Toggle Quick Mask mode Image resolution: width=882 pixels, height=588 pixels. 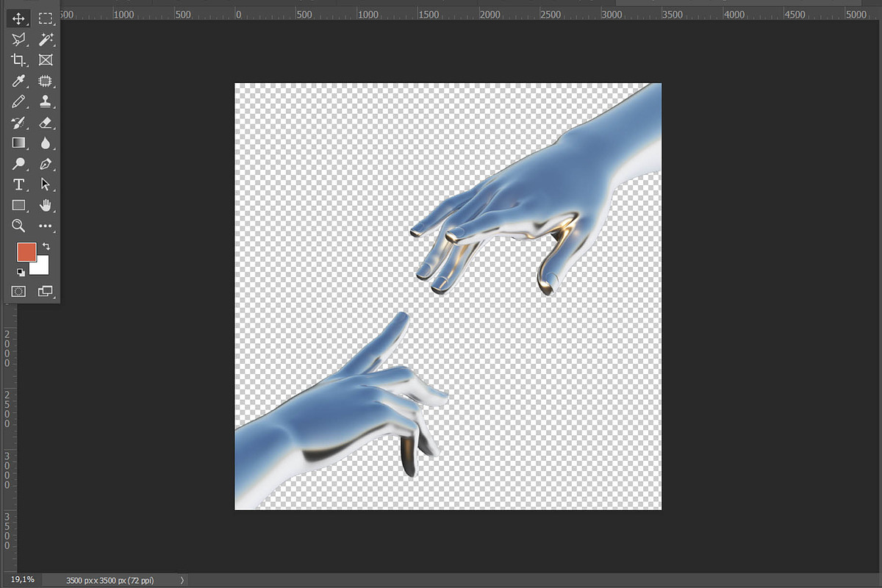pyautogui.click(x=19, y=291)
